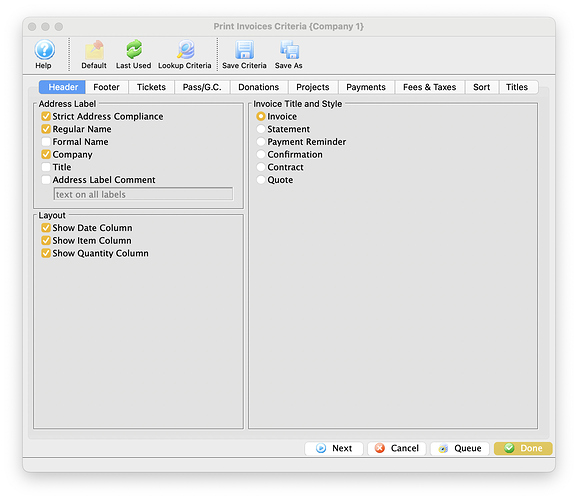
Task: Toggle Show Quantity Column checkbox
Action: [46, 253]
